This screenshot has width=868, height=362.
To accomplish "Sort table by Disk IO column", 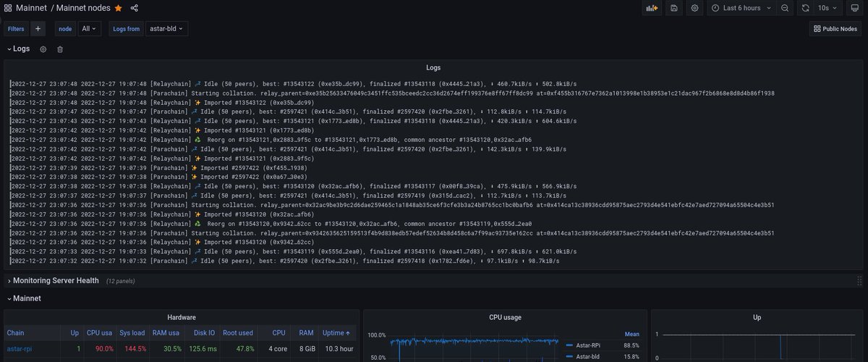I will tap(205, 333).
